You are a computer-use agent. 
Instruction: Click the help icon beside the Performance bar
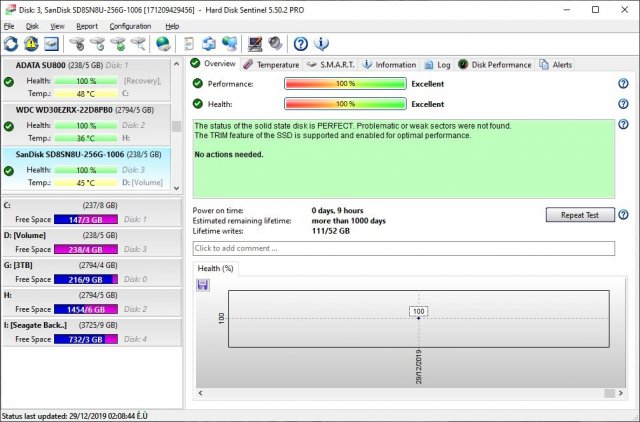coord(623,84)
